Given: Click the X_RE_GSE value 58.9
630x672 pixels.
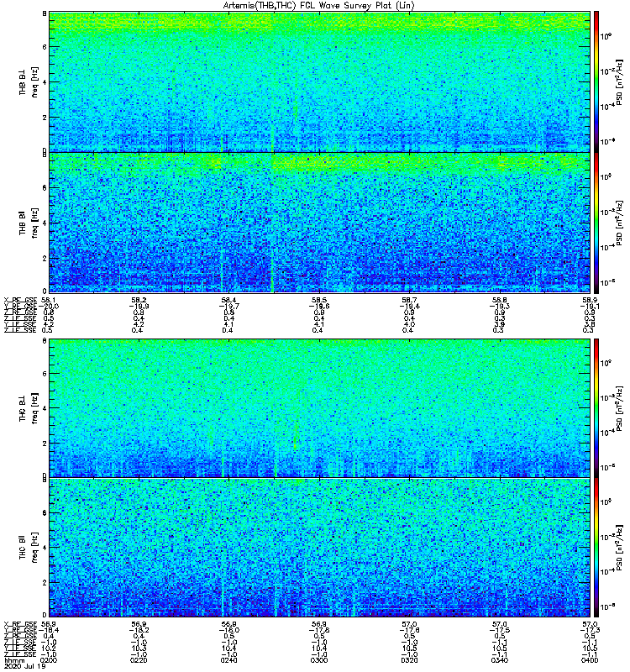Looking at the screenshot, I should click(590, 300).
